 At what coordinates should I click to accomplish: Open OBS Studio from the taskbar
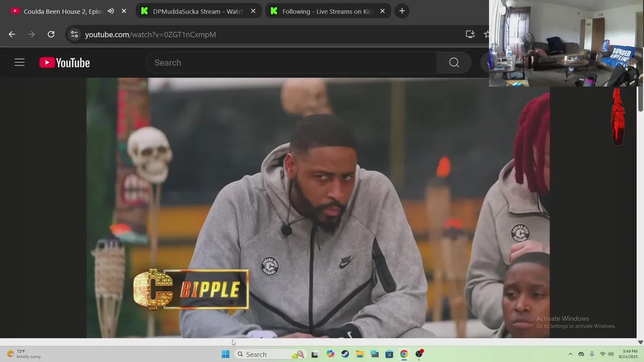click(x=419, y=354)
